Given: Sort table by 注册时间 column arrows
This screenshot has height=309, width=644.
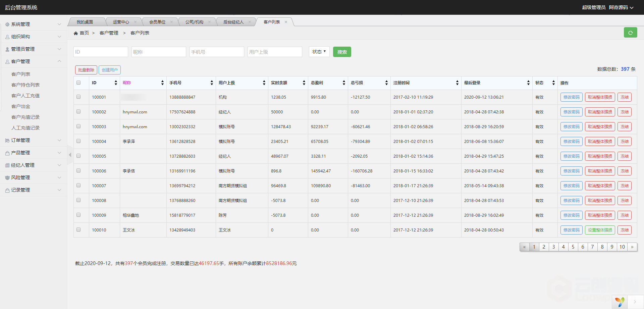Looking at the screenshot, I should (x=457, y=83).
